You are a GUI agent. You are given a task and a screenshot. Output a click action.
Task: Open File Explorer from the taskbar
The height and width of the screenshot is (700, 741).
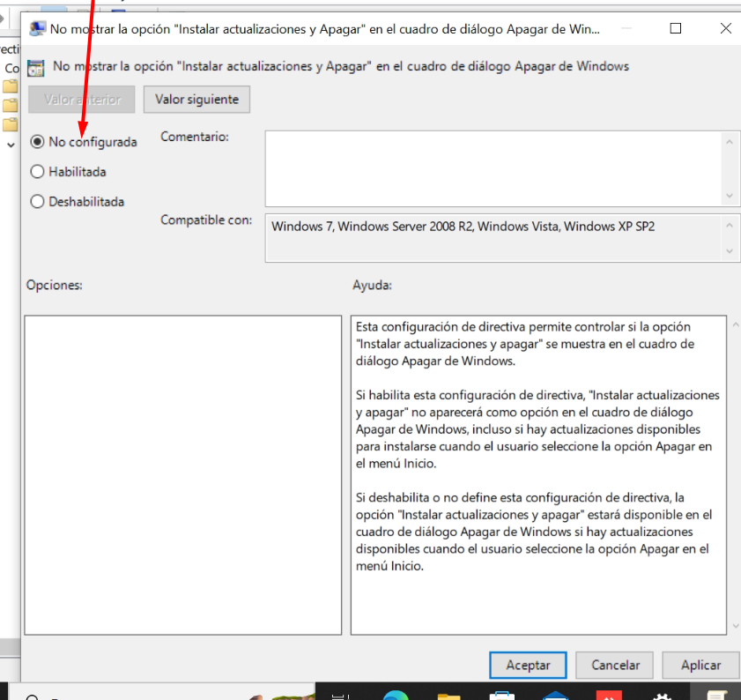448,695
